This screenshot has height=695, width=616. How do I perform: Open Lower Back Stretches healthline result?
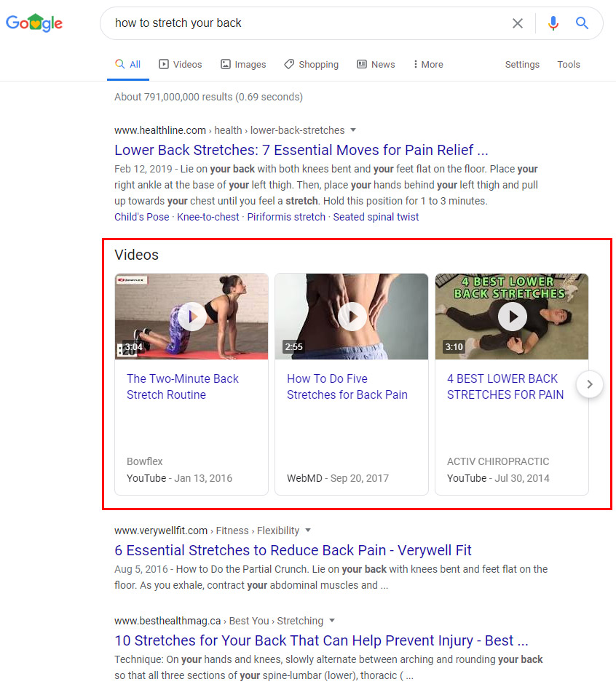pyautogui.click(x=301, y=151)
